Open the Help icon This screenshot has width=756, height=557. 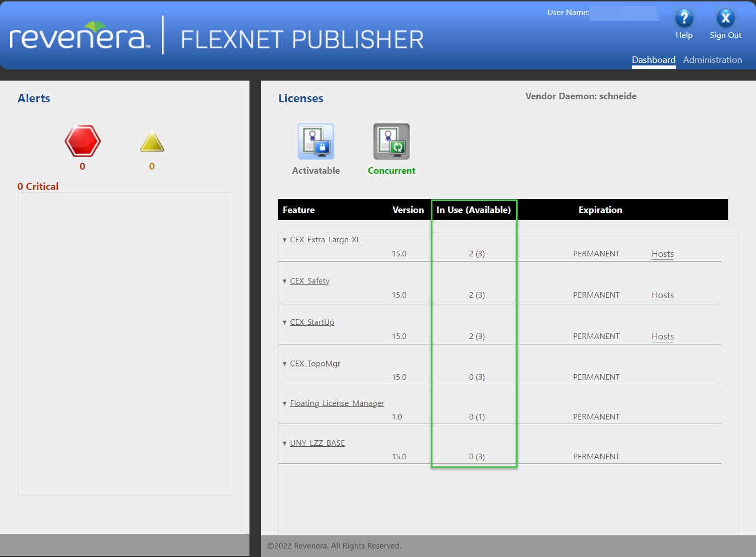(684, 19)
